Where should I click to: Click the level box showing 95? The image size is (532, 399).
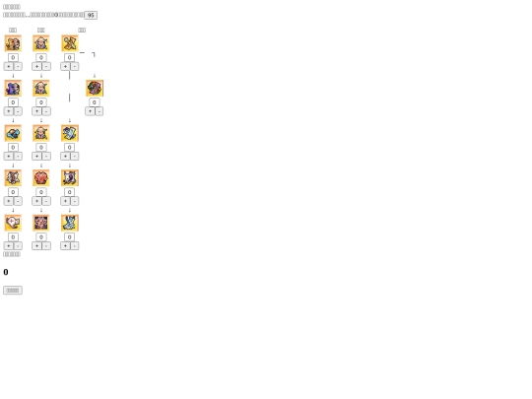91,15
